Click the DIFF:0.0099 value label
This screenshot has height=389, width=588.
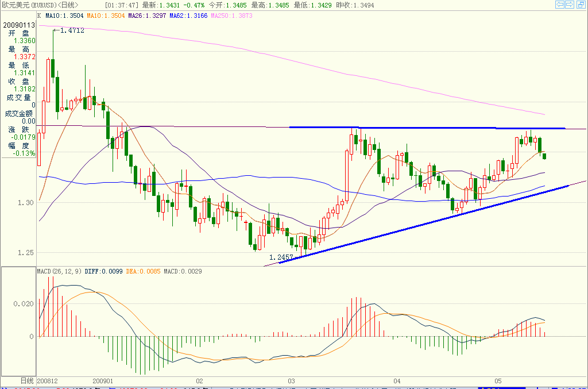(103, 271)
